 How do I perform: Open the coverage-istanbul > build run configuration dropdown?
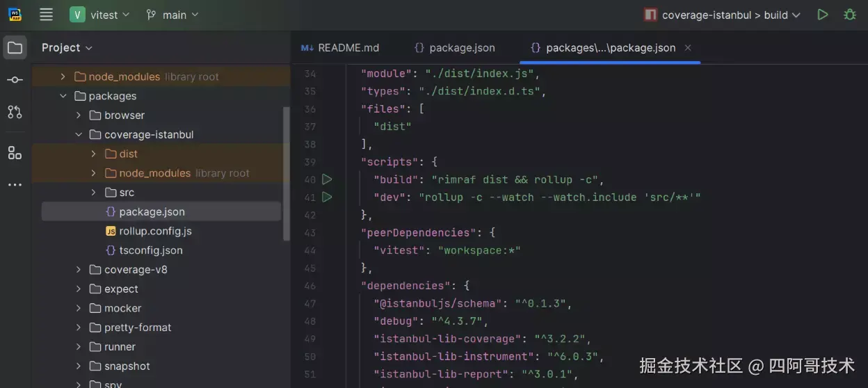(722, 15)
